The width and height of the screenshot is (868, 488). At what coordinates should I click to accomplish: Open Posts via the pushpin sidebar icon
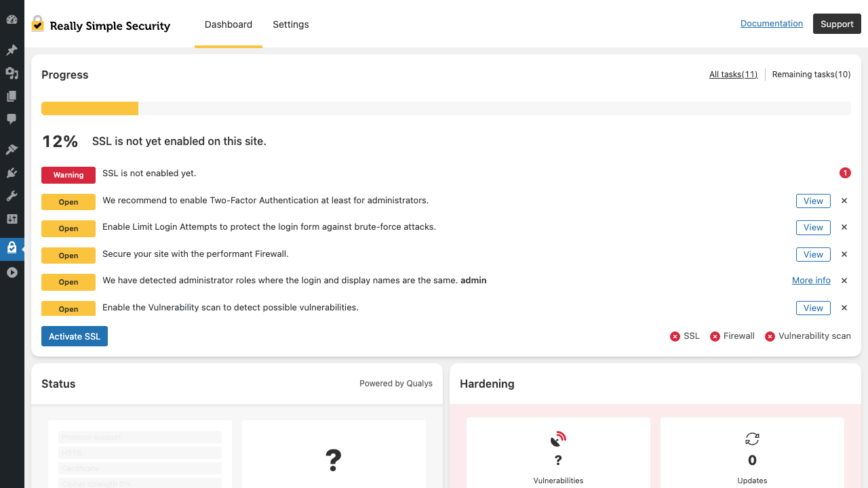(12, 50)
